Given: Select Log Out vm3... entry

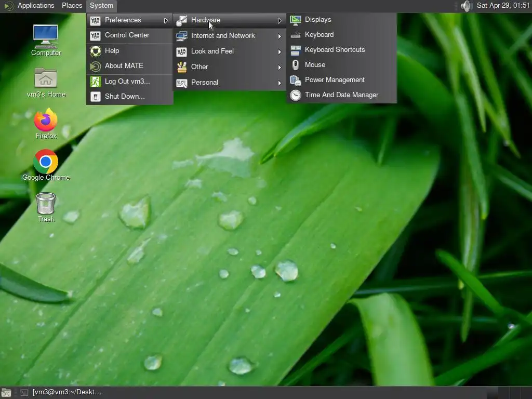Looking at the screenshot, I should 129,82.
